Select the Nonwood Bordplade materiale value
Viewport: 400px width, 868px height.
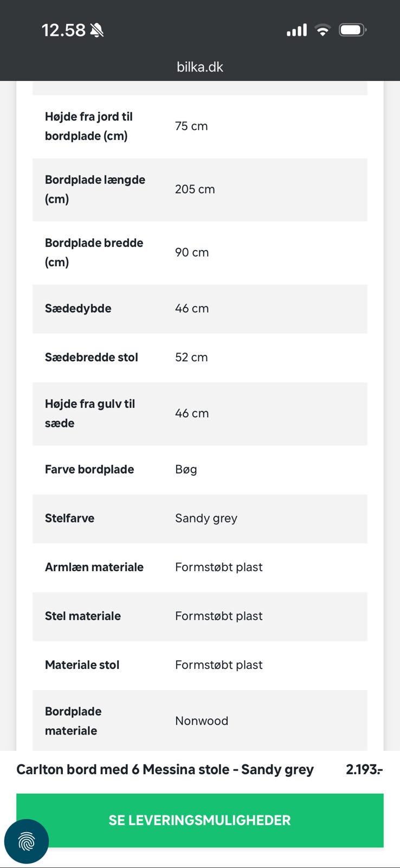(x=201, y=721)
